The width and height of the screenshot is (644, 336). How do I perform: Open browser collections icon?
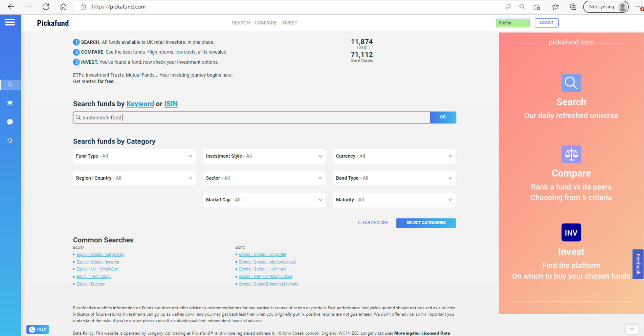(x=573, y=7)
